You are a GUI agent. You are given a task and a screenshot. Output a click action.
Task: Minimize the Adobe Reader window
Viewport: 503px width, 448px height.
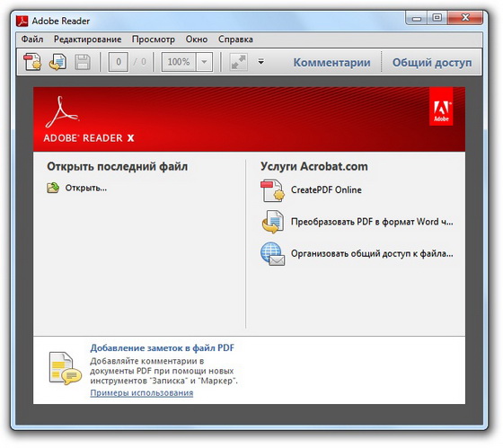[417, 18]
